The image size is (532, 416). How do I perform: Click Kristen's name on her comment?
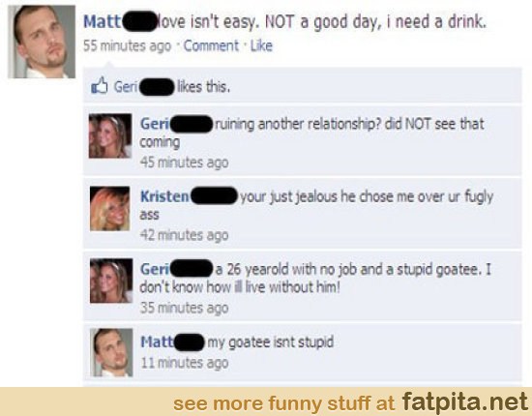pyautogui.click(x=164, y=196)
